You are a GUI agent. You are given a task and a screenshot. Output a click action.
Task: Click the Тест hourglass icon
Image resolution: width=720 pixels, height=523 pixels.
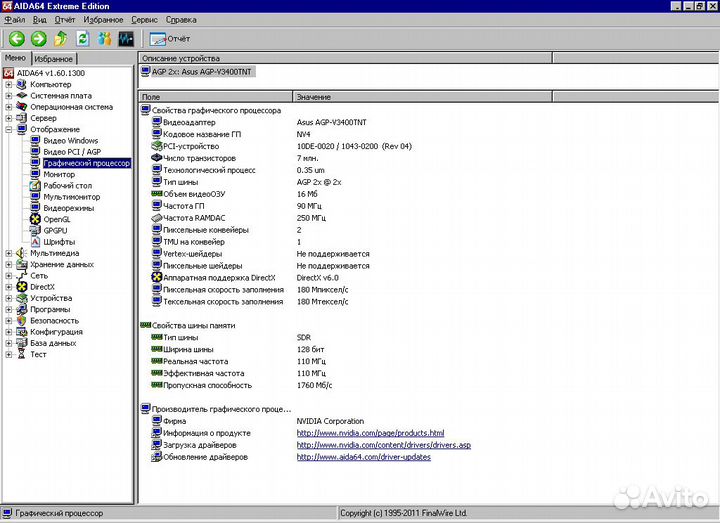22,354
